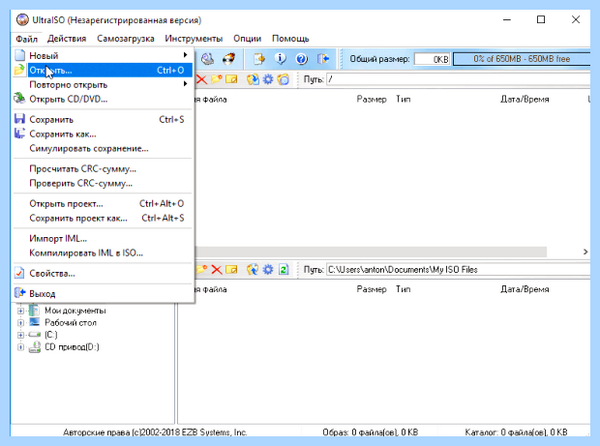600x446 pixels.
Task: Select Компилировать IML в ISO... entry
Action: tap(103, 253)
